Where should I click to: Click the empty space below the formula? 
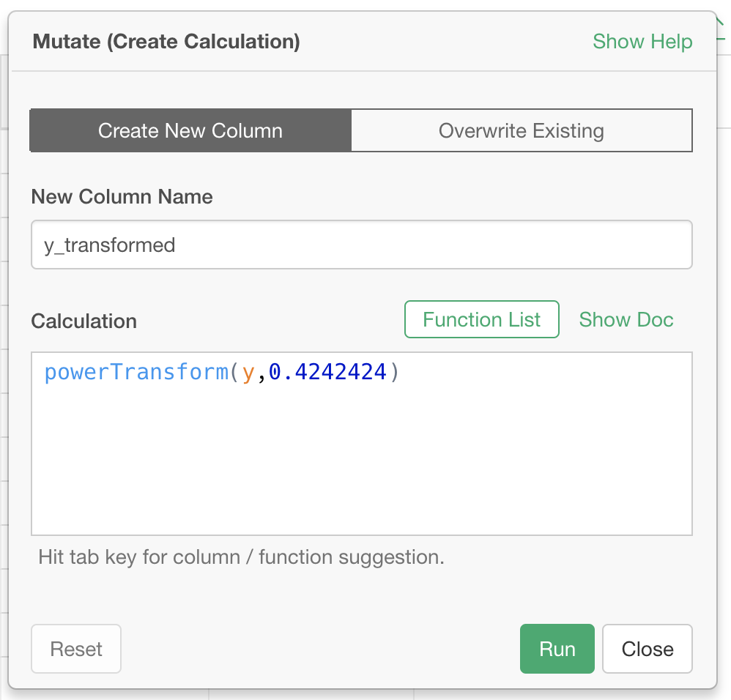361,469
